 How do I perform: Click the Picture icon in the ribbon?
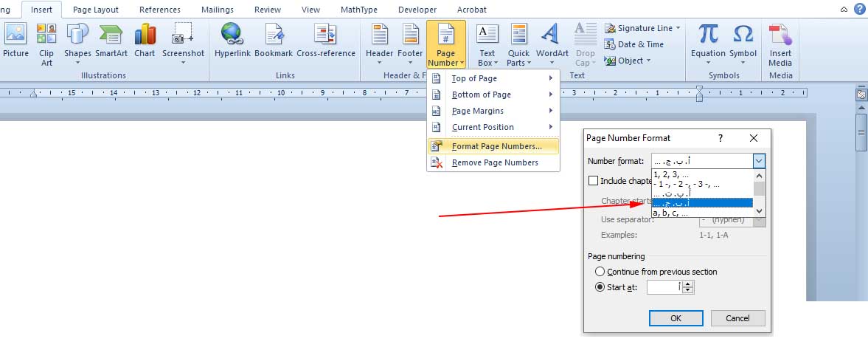[x=15, y=35]
